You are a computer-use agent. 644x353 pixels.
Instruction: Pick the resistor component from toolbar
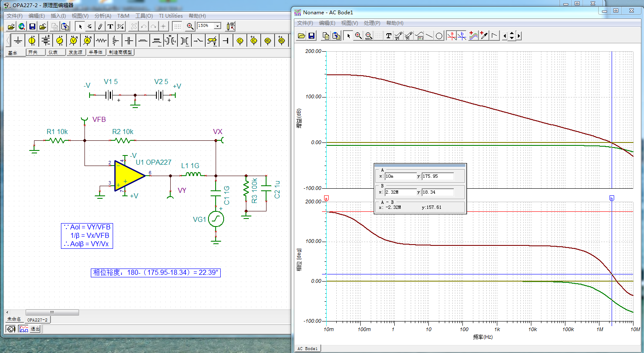pos(101,40)
